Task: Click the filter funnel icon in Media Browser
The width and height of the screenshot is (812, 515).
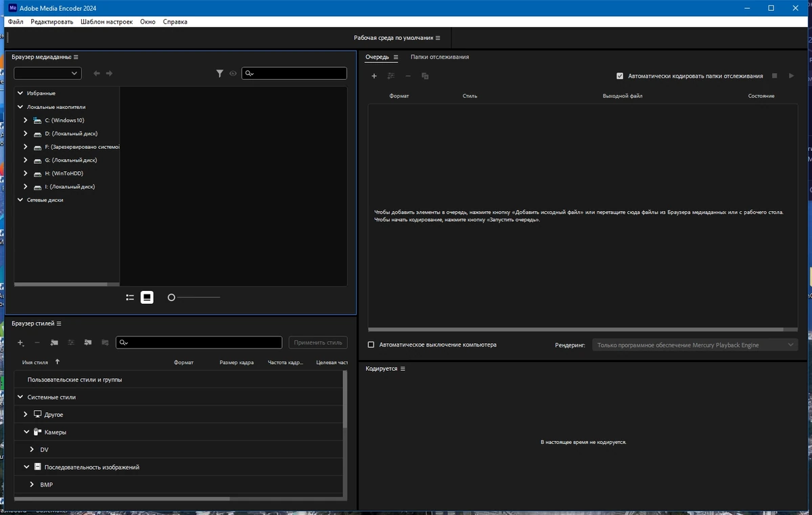Action: [220, 73]
